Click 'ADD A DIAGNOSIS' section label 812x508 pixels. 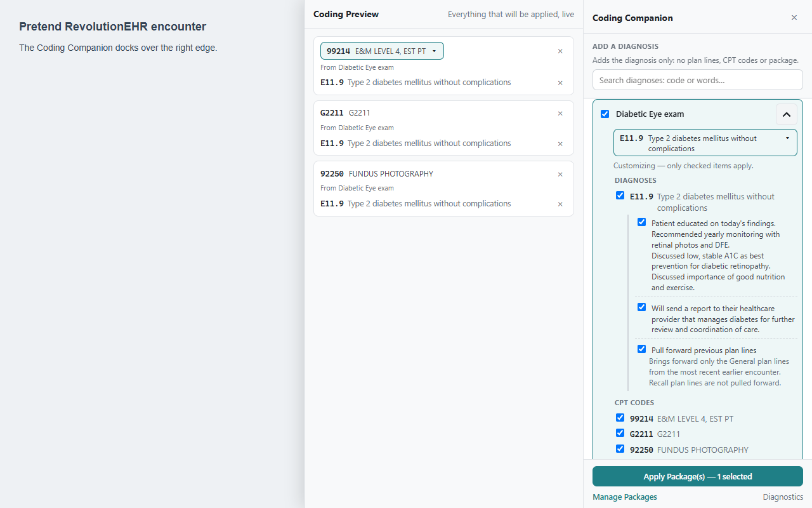point(625,46)
